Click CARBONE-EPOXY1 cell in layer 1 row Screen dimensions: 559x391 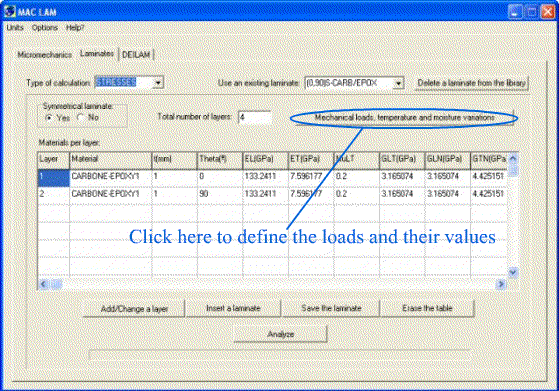point(111,178)
